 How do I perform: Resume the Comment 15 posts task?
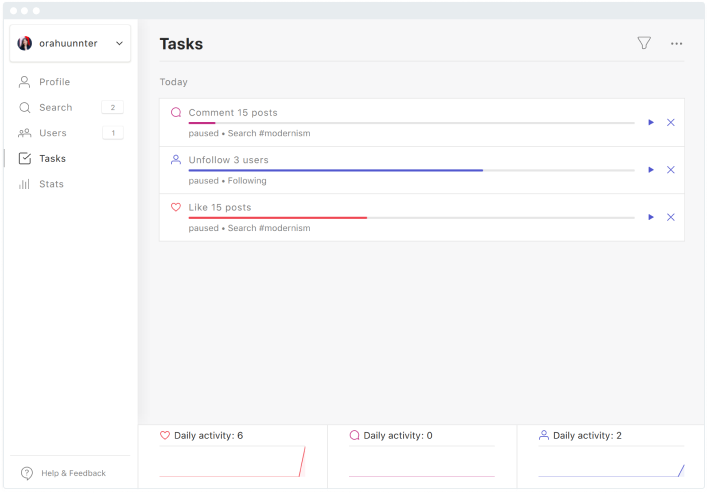651,122
